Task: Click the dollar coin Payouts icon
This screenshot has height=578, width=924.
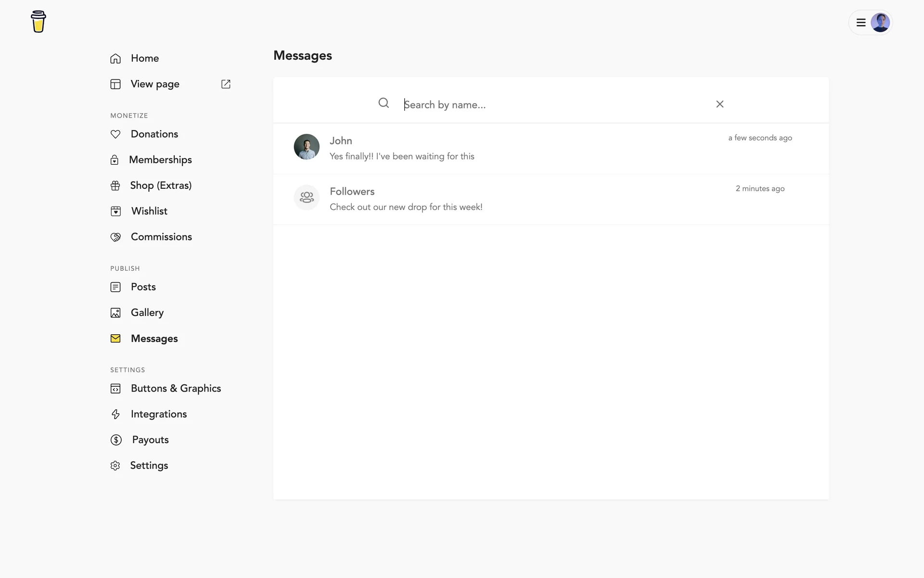Action: point(116,440)
